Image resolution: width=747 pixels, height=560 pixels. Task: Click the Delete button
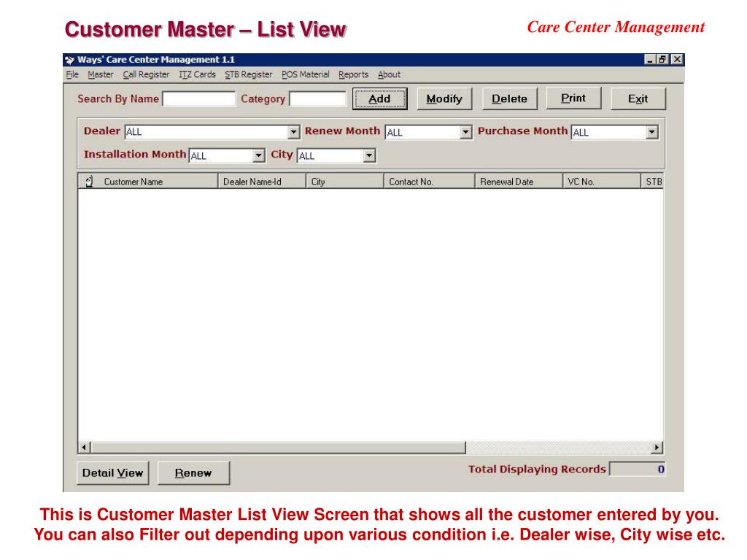pos(509,99)
